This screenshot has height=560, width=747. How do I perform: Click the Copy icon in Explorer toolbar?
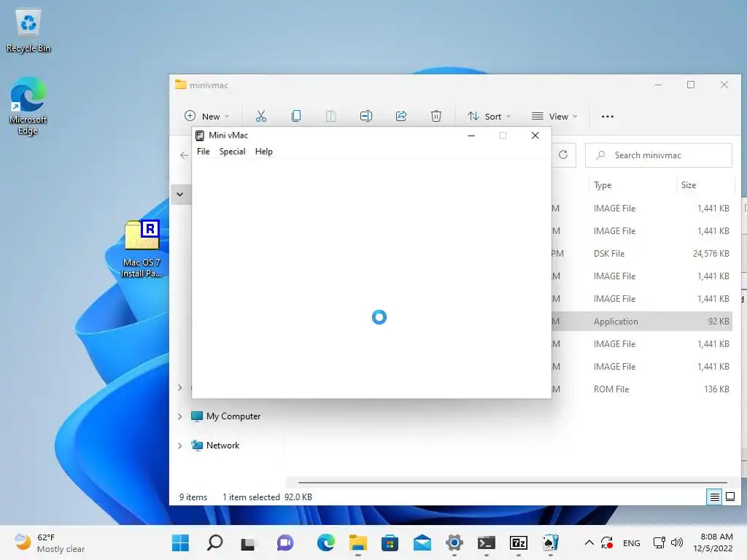point(296,116)
